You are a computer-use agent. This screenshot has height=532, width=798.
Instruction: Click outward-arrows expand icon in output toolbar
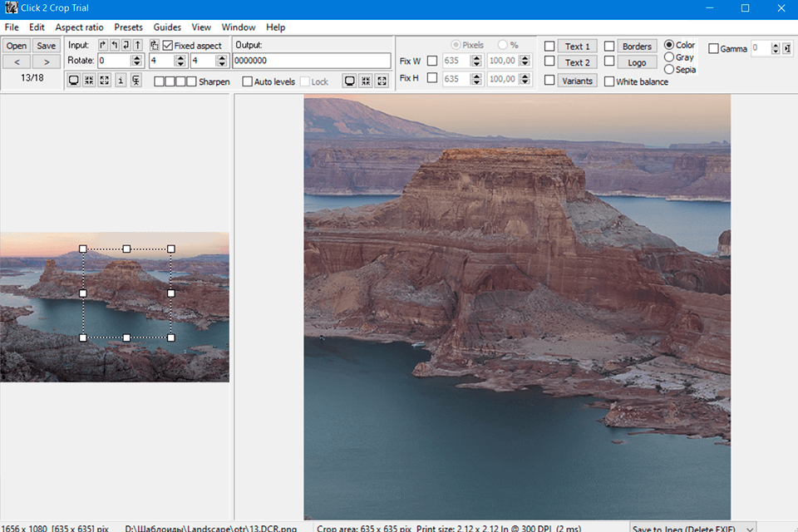pos(382,81)
